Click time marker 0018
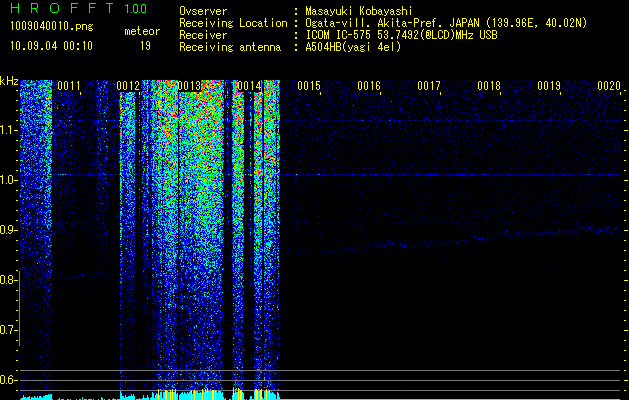This screenshot has width=629, height=400. (489, 86)
